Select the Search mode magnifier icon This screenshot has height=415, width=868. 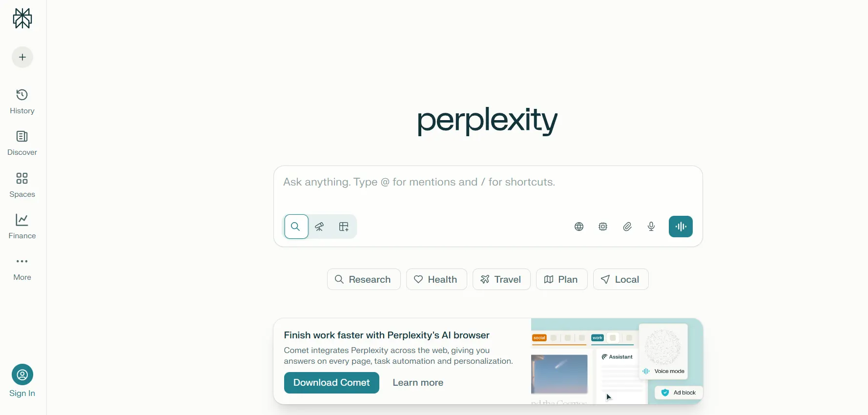(x=296, y=227)
